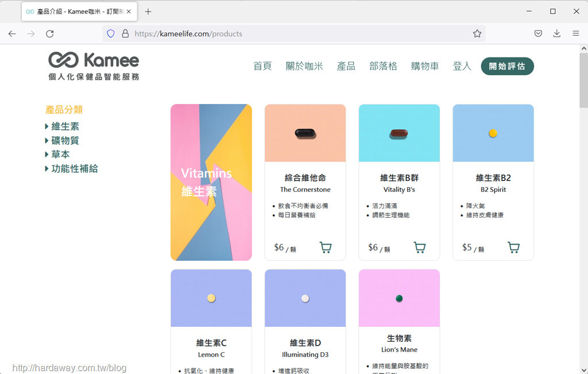The height and width of the screenshot is (374, 588).
Task: Click the 'Vitality B's' subtitle
Action: pyautogui.click(x=399, y=190)
